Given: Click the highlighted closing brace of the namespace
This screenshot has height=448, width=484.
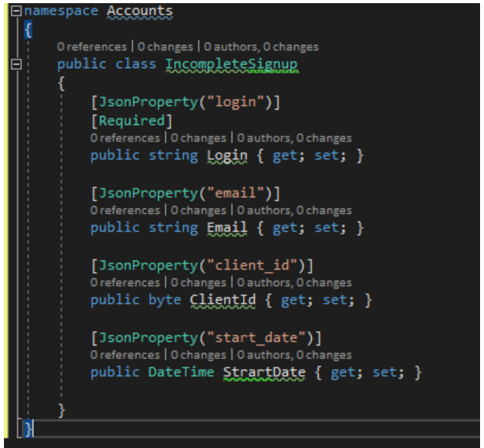Looking at the screenshot, I should pyautogui.click(x=28, y=429).
